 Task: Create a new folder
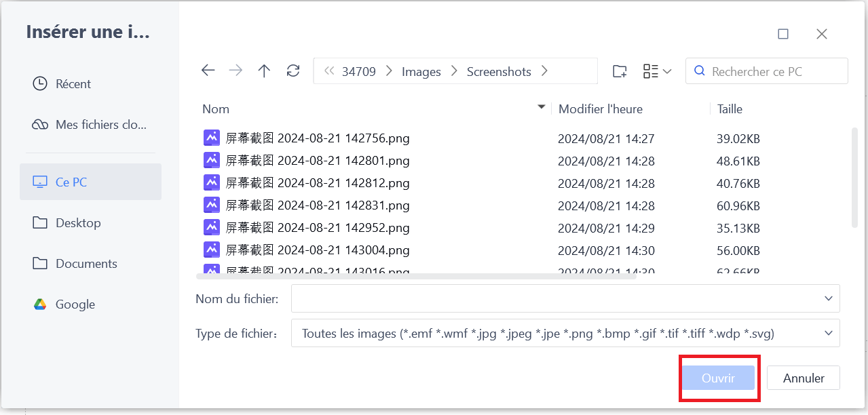(619, 71)
